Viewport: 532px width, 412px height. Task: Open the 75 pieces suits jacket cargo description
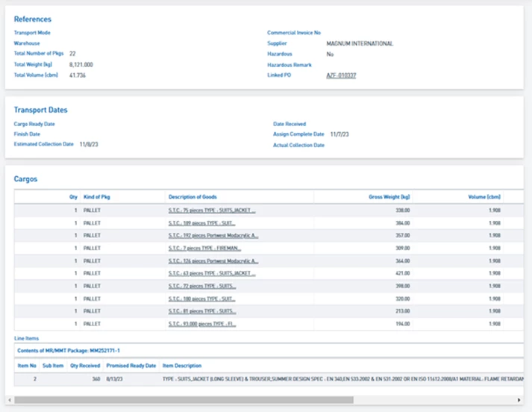[212, 210]
